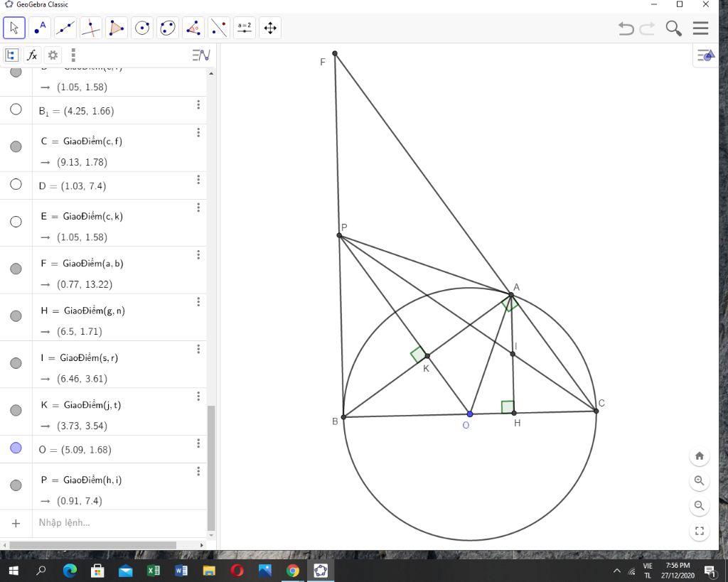
Task: Select the definition F = GiaoĐiểm(a, b)
Action: [82, 263]
